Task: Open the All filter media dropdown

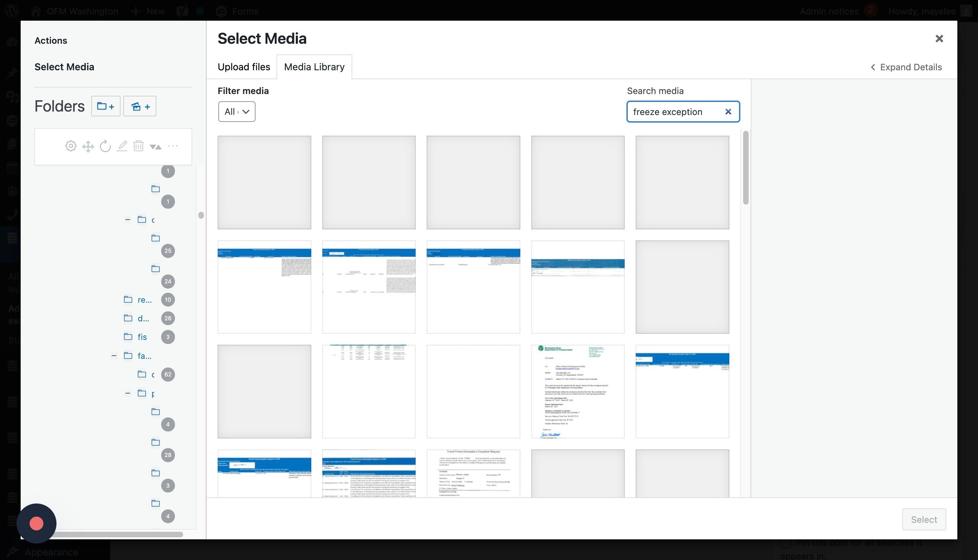Action: click(x=237, y=112)
